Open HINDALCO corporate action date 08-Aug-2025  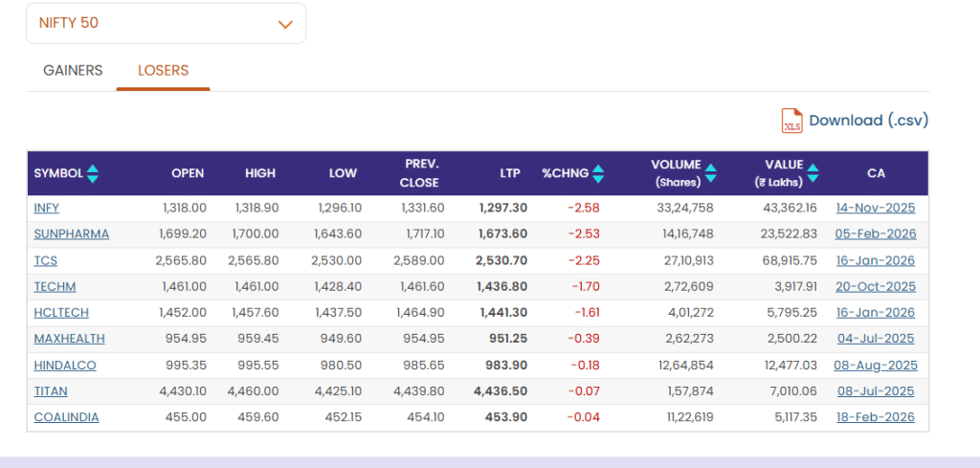[875, 365]
